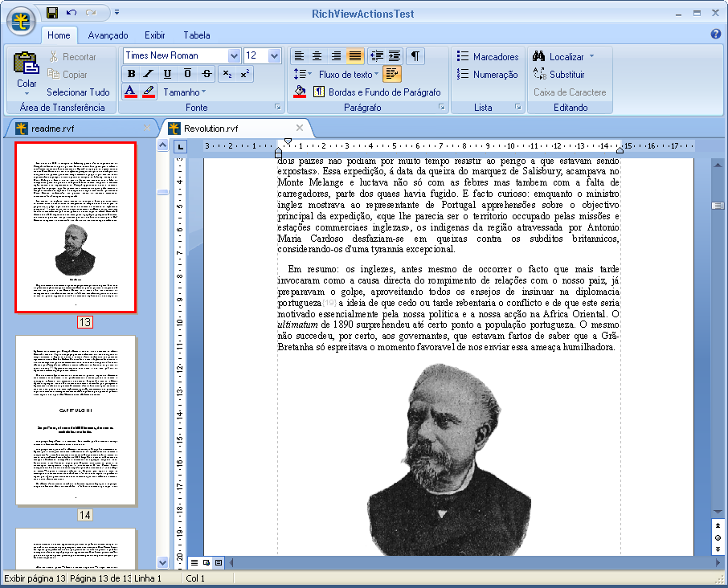Screen dimensions: 728x588
Task: Toggle underline formatting
Action: tap(167, 74)
